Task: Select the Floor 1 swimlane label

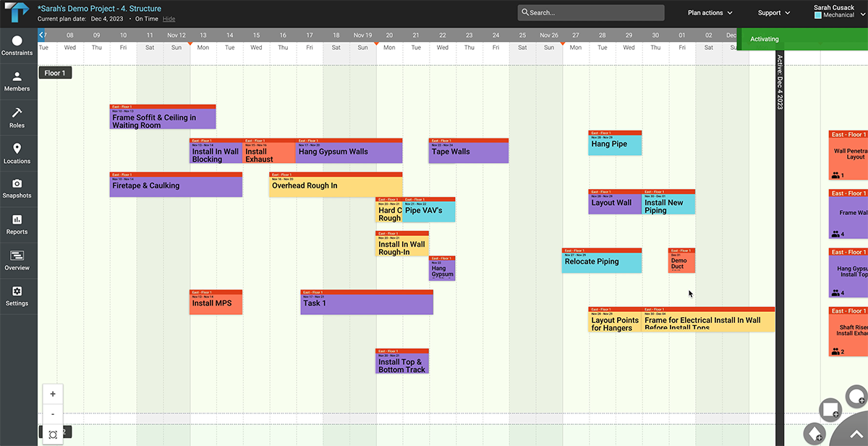Action: click(x=55, y=73)
